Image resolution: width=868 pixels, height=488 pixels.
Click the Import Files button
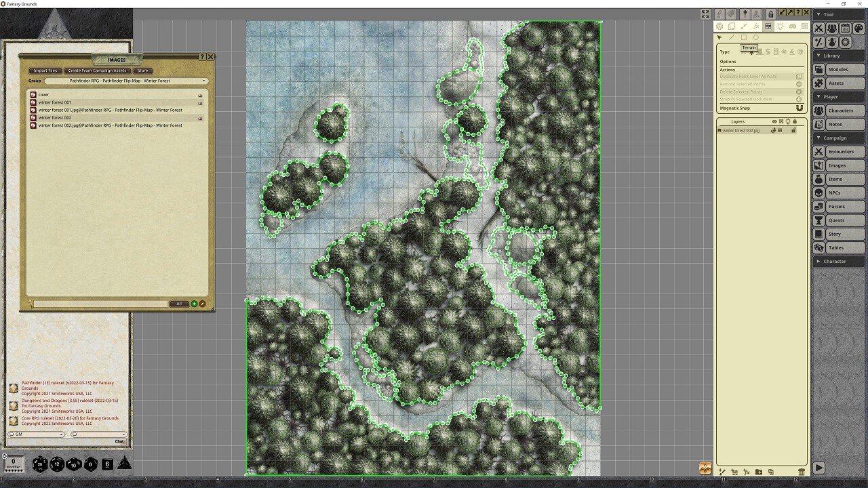pyautogui.click(x=45, y=70)
